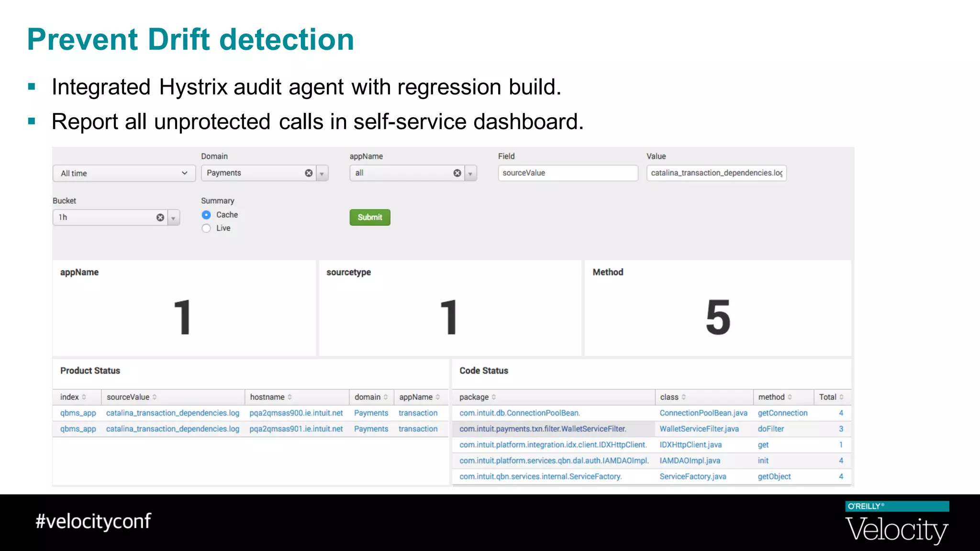980x551 pixels.
Task: Click the getConnection method link
Action: [782, 413]
